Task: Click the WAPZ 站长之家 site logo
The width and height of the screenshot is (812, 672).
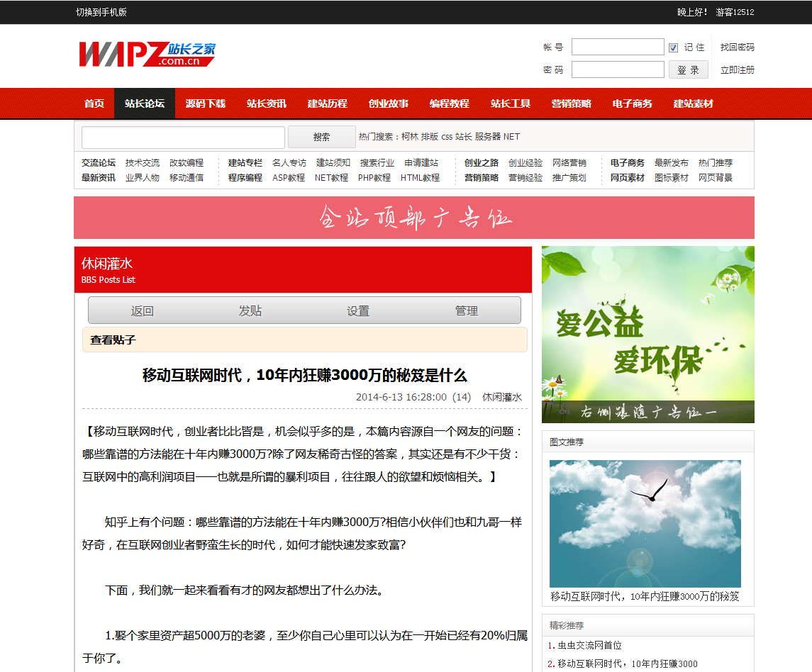Action: tap(147, 55)
